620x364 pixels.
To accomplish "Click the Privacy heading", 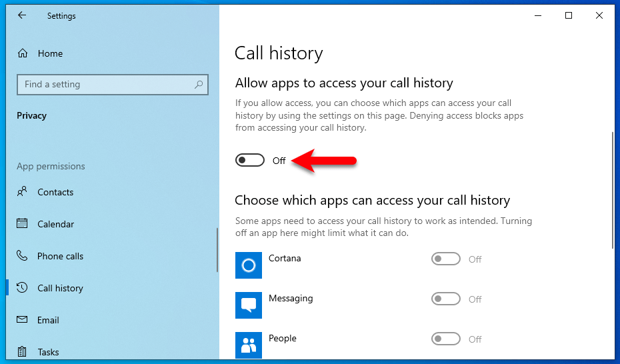I will pyautogui.click(x=31, y=115).
